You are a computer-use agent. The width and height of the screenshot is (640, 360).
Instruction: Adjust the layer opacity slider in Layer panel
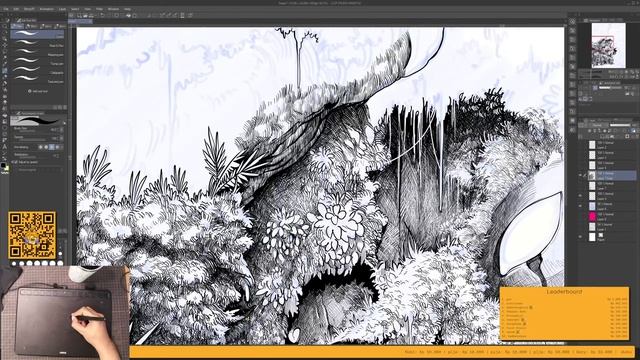[x=620, y=125]
